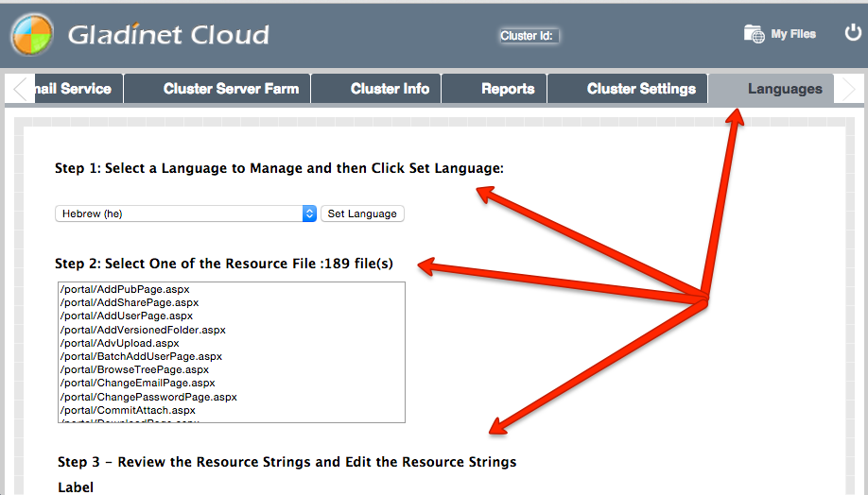The width and height of the screenshot is (868, 495).
Task: Click the Cluster Id field
Action: pos(528,35)
